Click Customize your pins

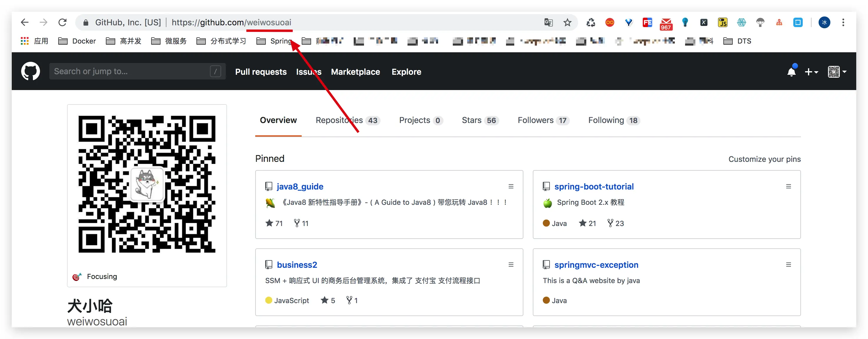(x=764, y=159)
